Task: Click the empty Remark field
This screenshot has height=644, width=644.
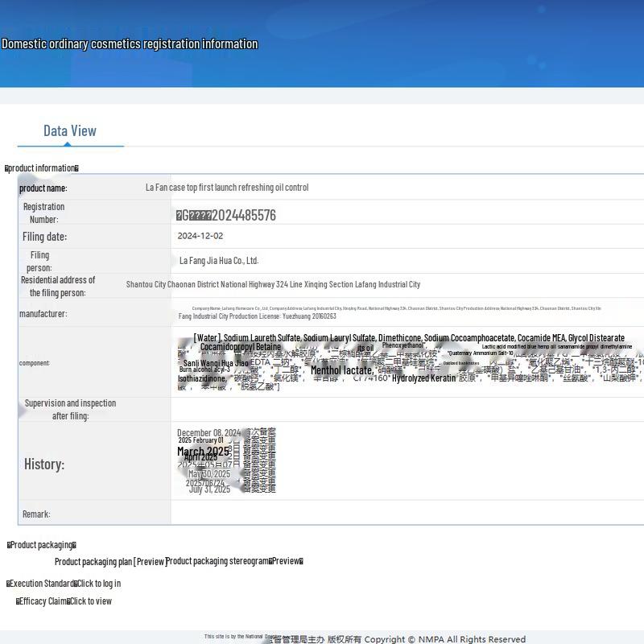Action: pos(402,514)
